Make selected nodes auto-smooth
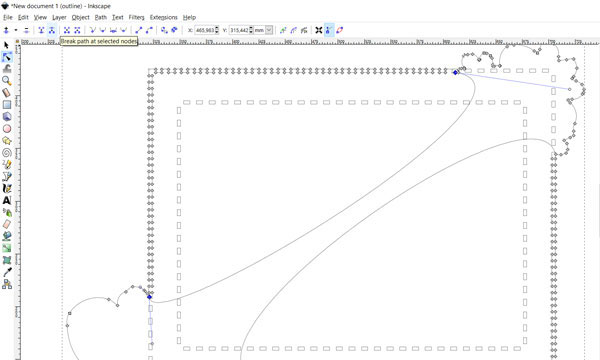 coord(123,30)
